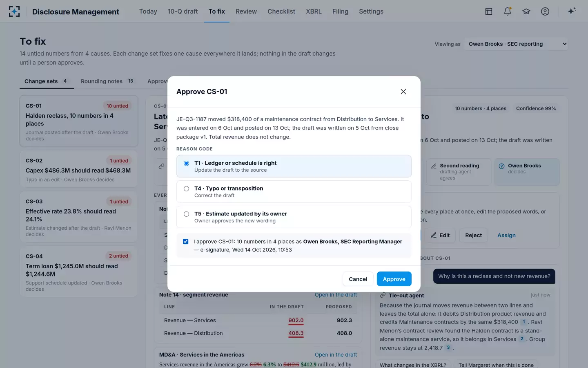
Task: Open the Checklist tab
Action: (x=281, y=11)
